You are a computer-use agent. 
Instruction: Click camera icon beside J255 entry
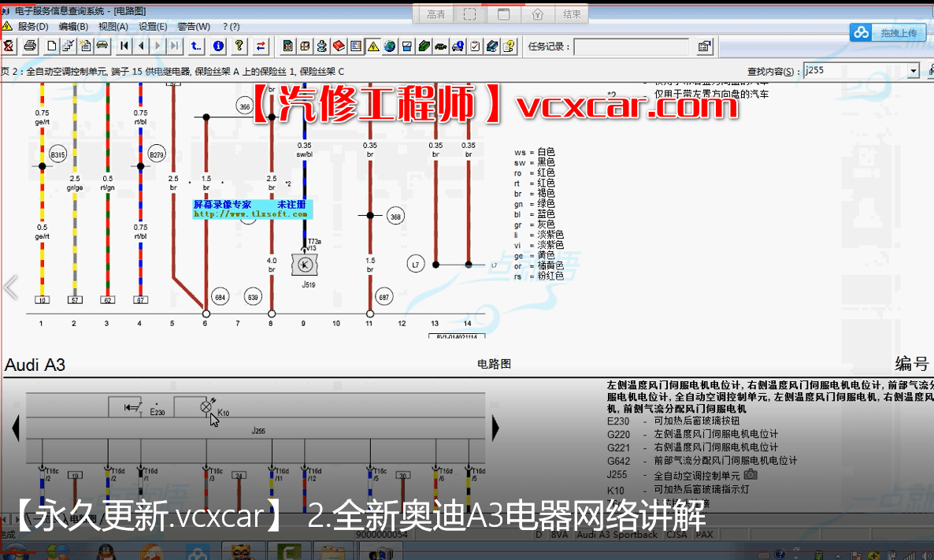point(751,475)
